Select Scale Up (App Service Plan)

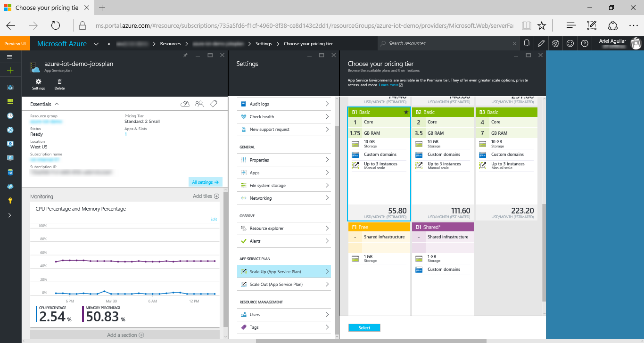[x=284, y=271]
